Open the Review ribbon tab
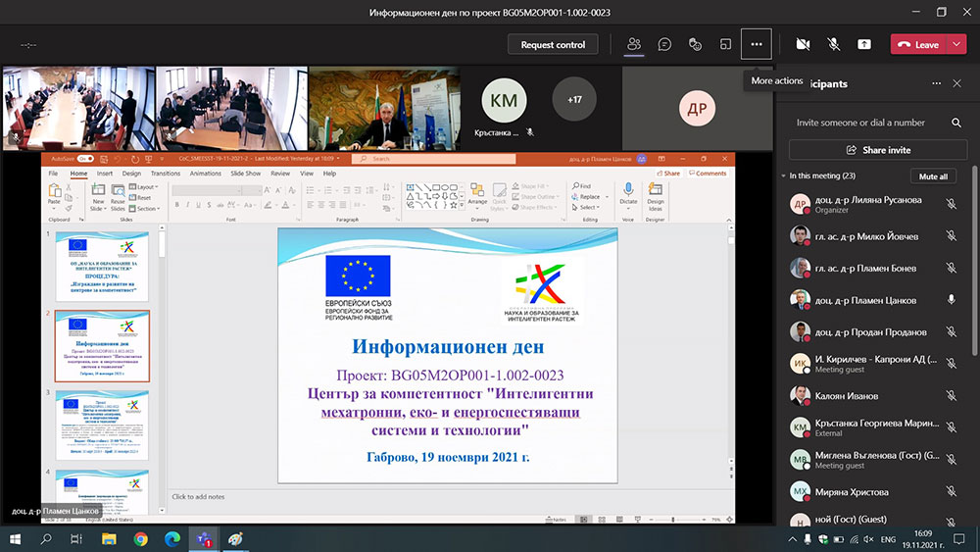The image size is (980, 552). coord(280,174)
